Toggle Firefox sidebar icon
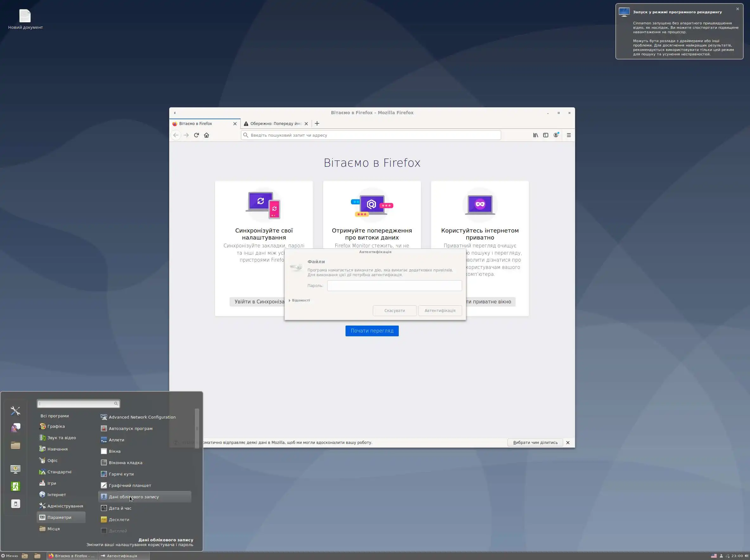This screenshot has height=560, width=750. (545, 135)
